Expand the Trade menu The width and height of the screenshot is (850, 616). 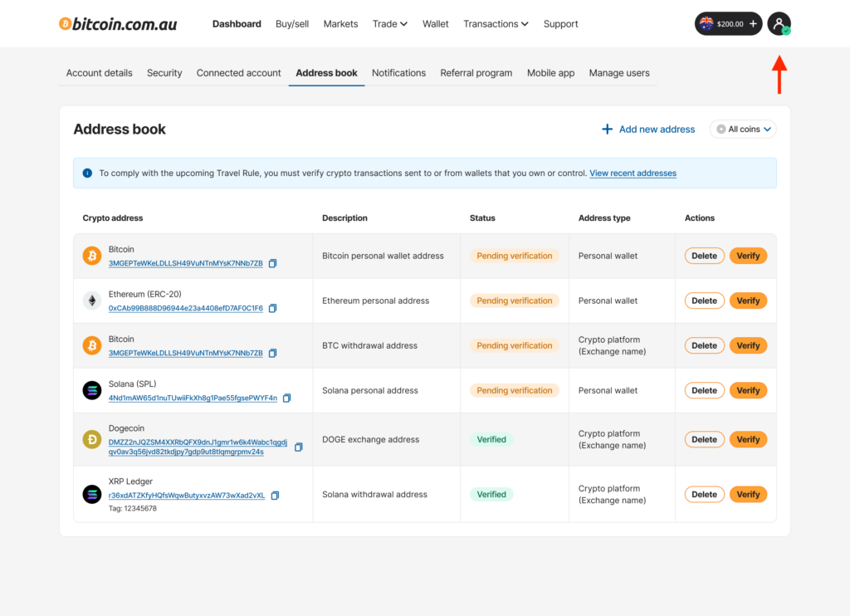(x=390, y=24)
